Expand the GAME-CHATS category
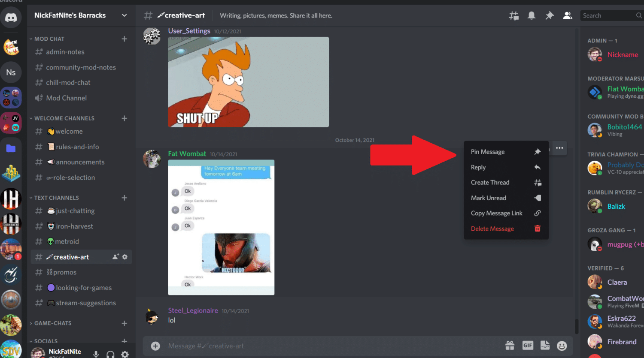Viewport: 644px width, 358px height. click(50, 323)
